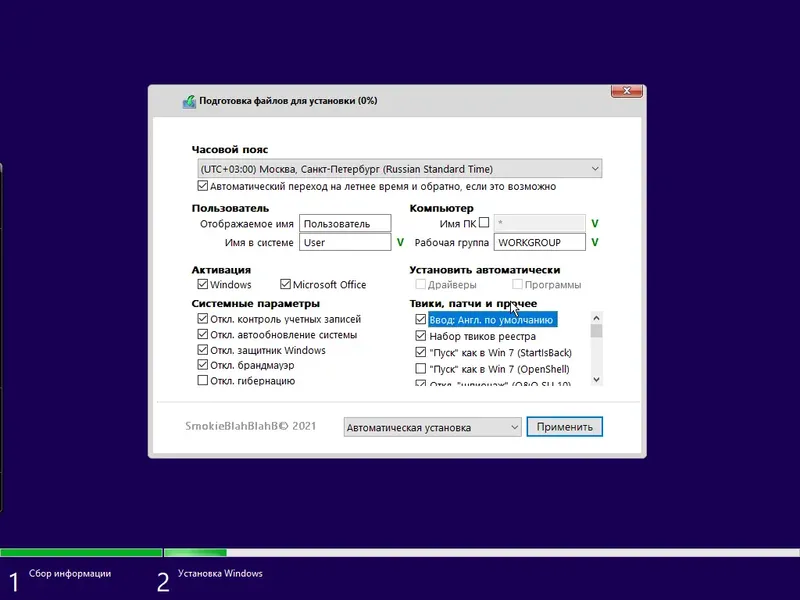Open the "Автоматическая установка" dropdown

[x=513, y=426]
